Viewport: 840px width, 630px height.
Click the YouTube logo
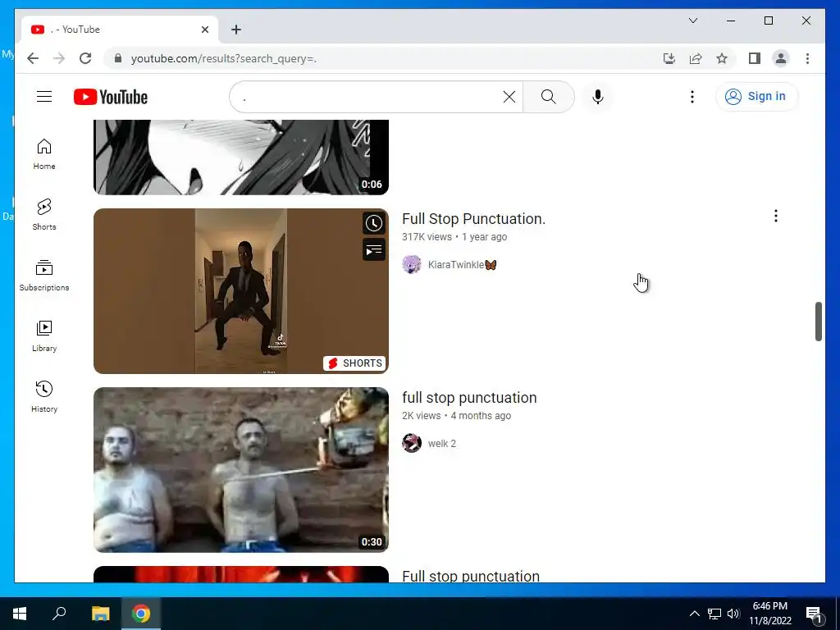pos(111,97)
